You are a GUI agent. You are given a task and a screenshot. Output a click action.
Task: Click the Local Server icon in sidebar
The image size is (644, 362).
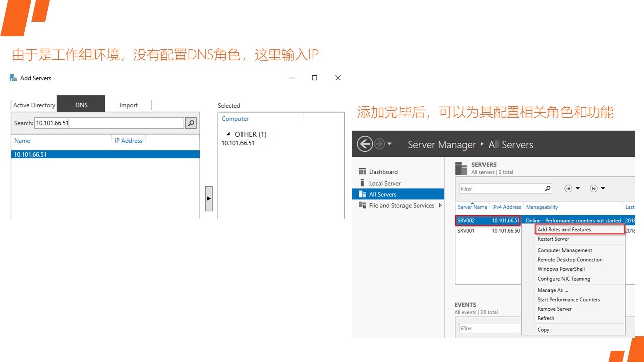click(x=362, y=183)
